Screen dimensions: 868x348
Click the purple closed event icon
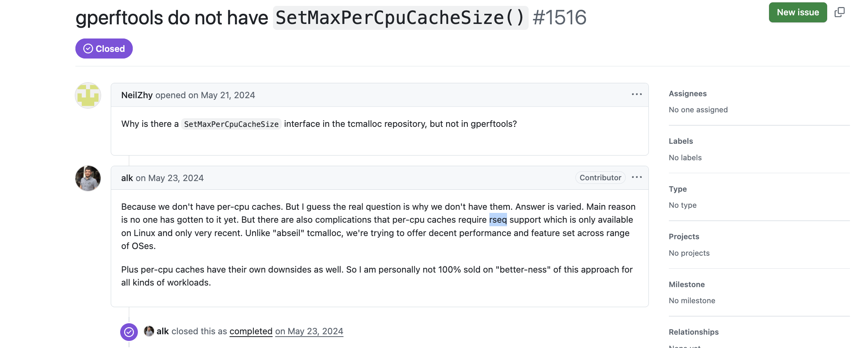click(129, 332)
